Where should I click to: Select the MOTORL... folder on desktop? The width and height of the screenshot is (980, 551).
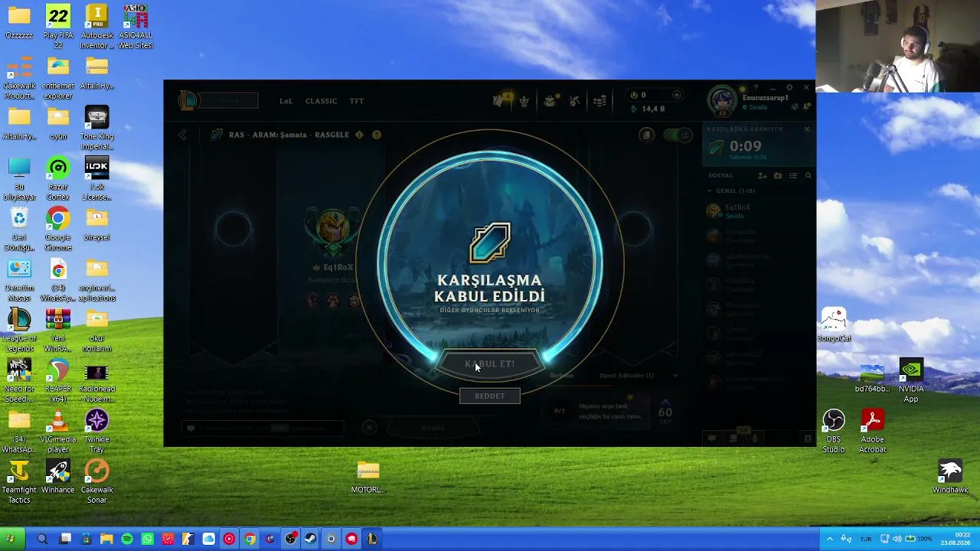[x=368, y=478]
